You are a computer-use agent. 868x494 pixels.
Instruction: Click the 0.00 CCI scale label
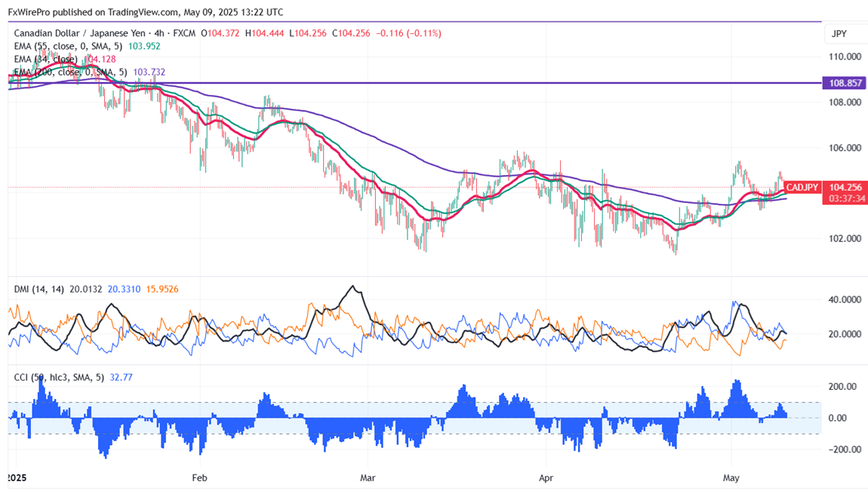pos(837,418)
